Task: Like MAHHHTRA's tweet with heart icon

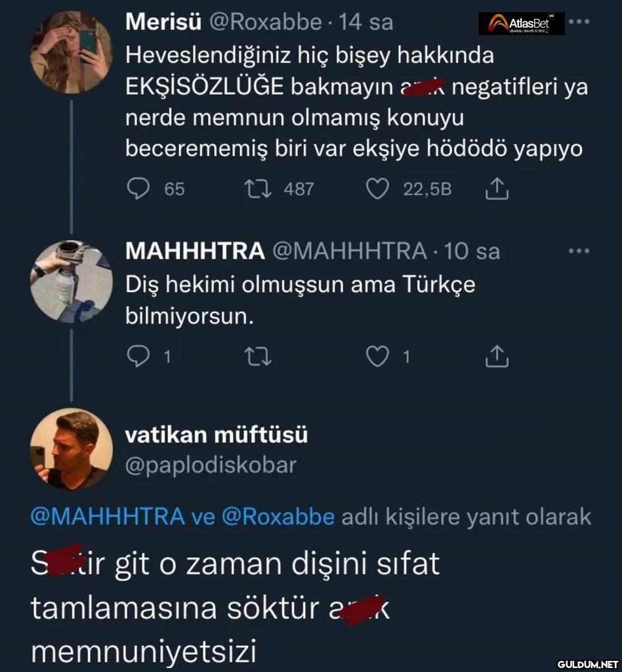Action: click(x=377, y=356)
